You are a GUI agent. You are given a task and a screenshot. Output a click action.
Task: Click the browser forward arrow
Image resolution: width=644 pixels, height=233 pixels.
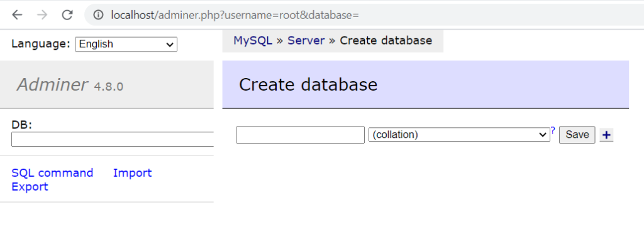[42, 15]
